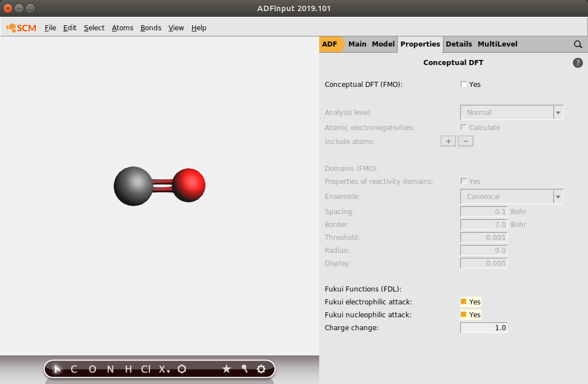
Task: Click the Spacing value field
Action: coord(484,212)
